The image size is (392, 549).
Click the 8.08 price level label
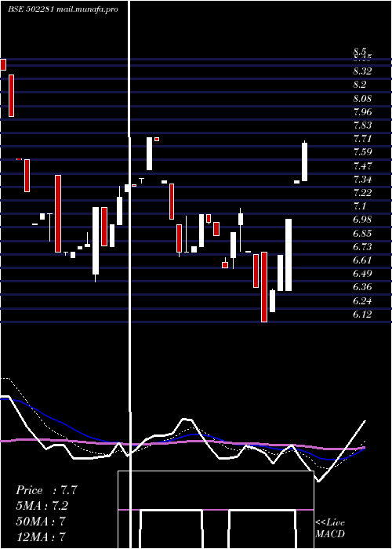click(x=362, y=99)
